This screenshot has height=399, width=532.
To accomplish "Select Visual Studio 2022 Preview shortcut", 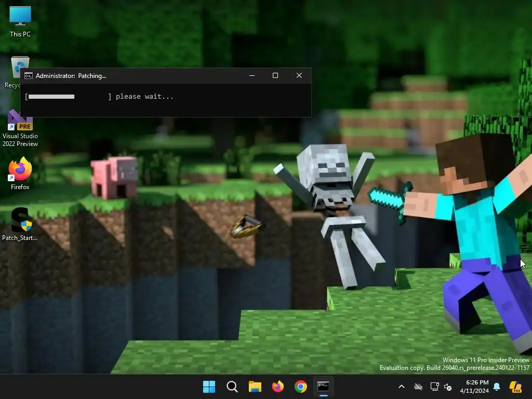I will (20, 129).
